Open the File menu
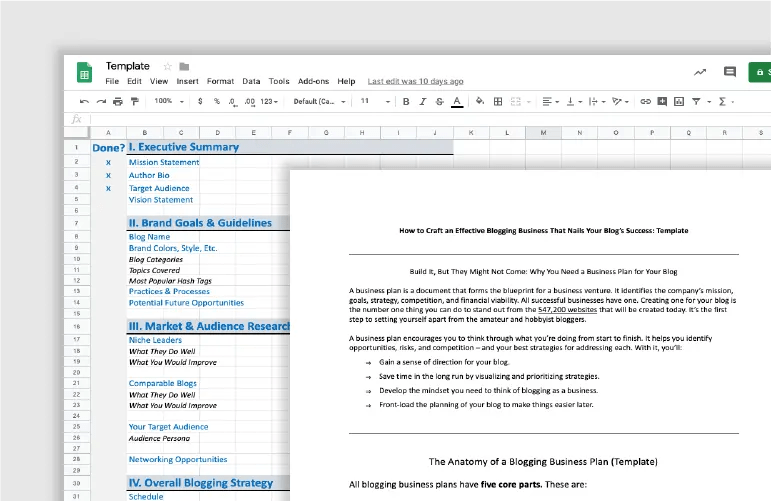 click(112, 81)
